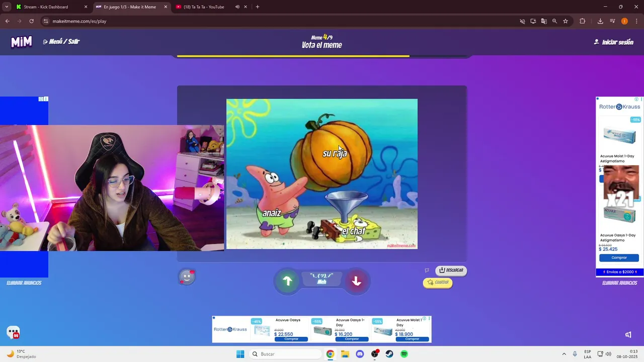Open Discord from taskbar
This screenshot has height=362, width=644.
(360, 354)
